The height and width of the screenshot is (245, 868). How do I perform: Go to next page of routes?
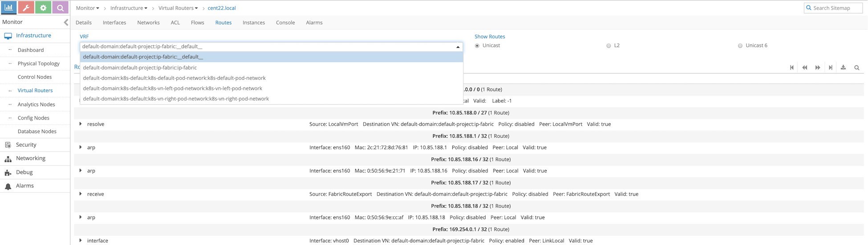(x=818, y=68)
